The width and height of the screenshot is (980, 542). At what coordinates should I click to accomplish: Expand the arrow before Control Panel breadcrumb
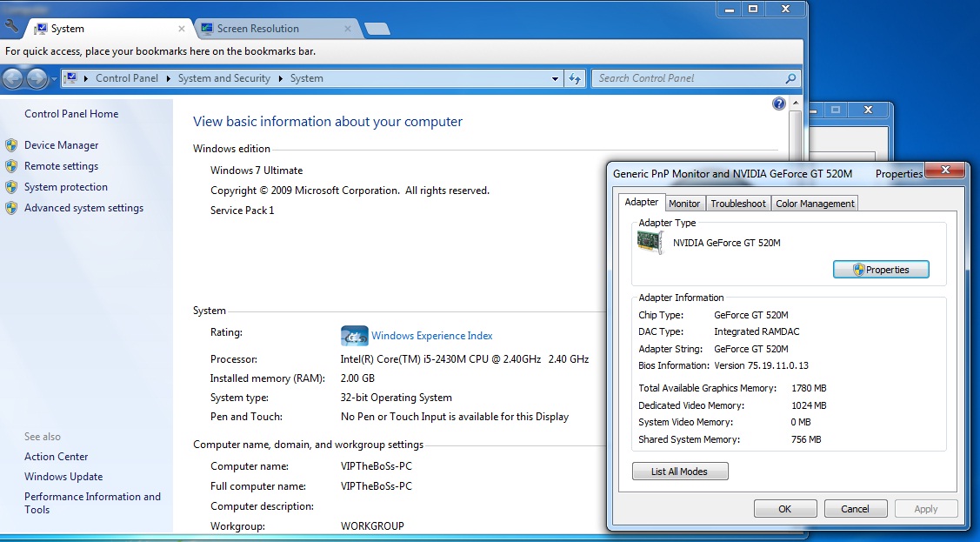click(x=85, y=79)
